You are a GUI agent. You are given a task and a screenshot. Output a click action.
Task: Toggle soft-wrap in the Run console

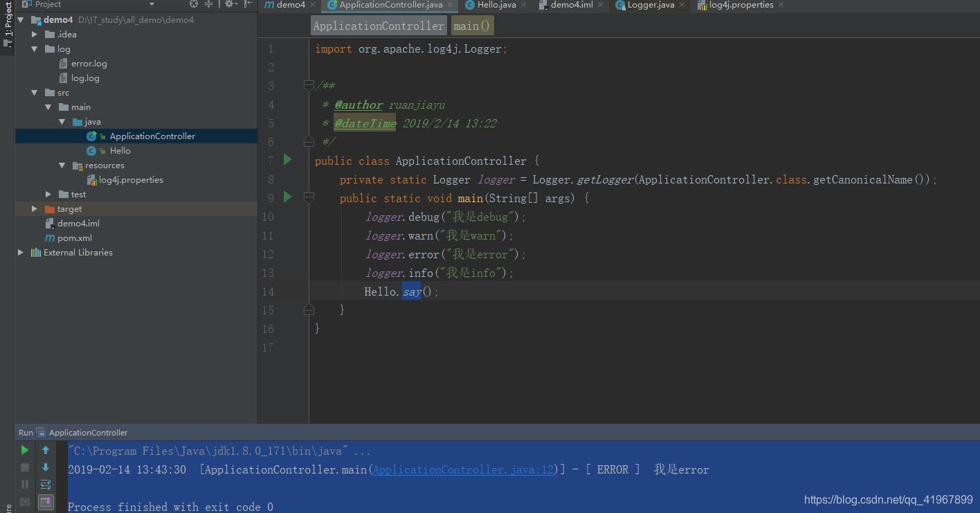[46, 485]
